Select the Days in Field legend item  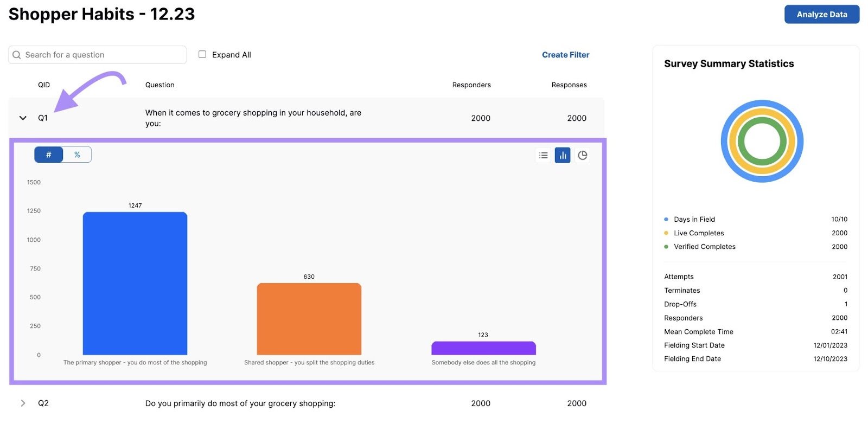[694, 220]
